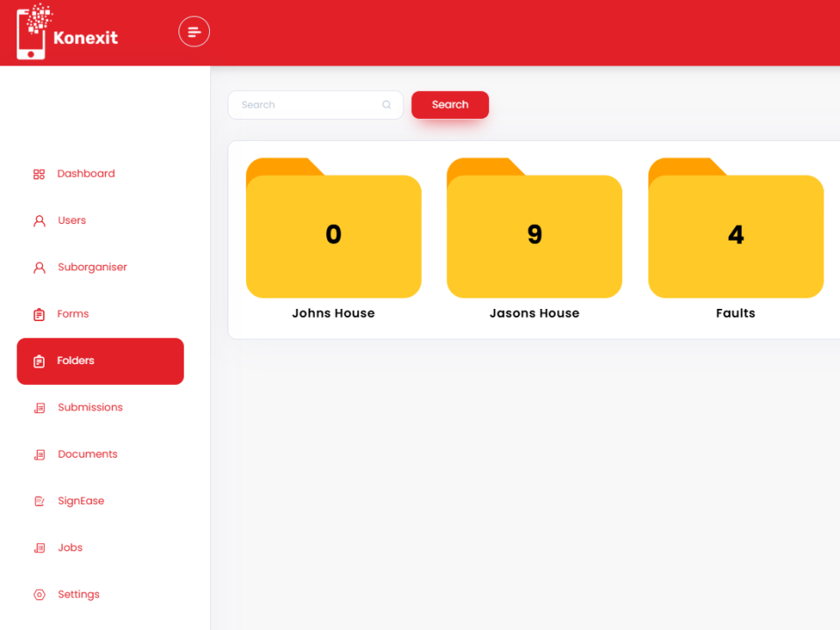Screen dimensions: 840x630
Task: Select the active Folders menu item
Action: point(100,361)
